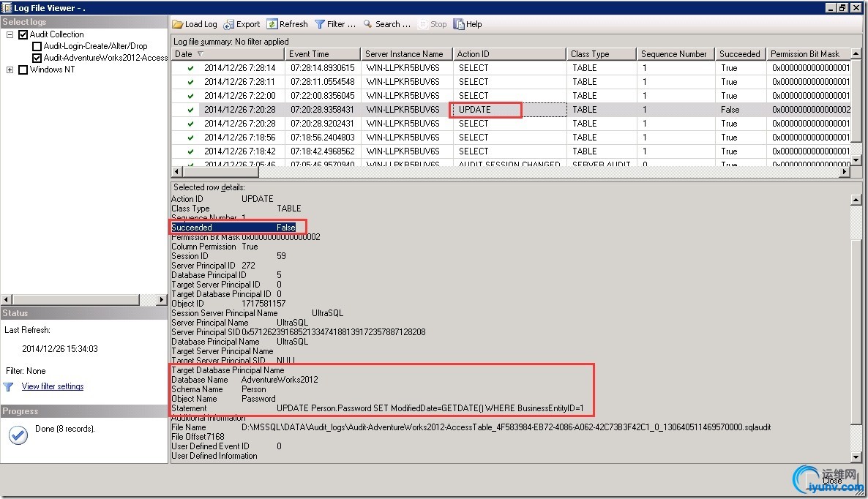Click Load Log button text
Screen dimensions: 868x499
coord(201,24)
